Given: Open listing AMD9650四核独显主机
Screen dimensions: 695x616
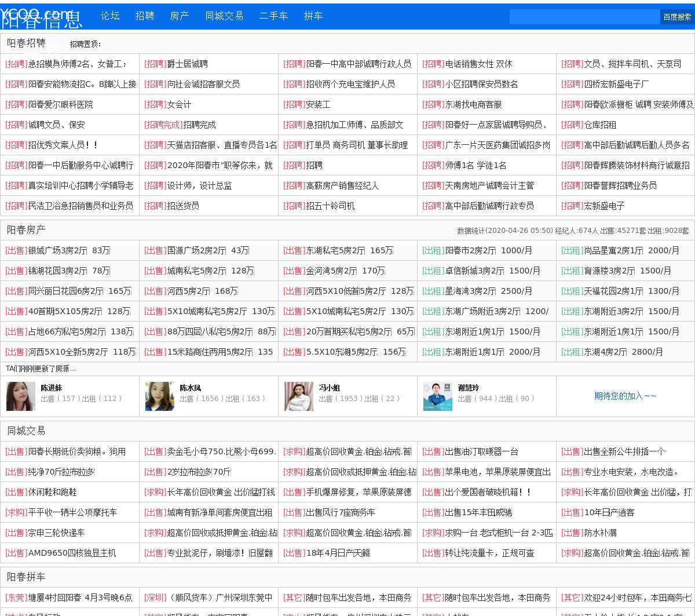Looking at the screenshot, I should point(72,553).
